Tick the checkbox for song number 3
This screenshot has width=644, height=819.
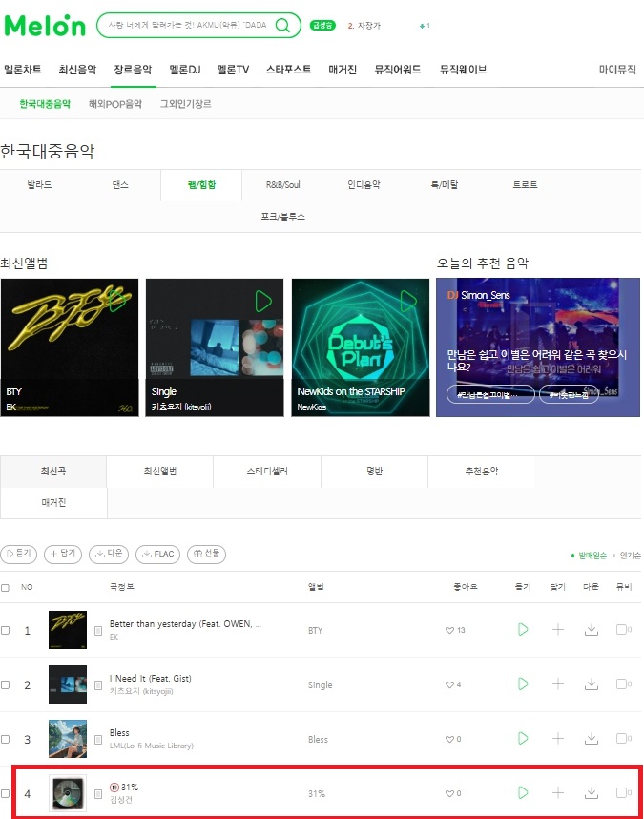click(5, 739)
